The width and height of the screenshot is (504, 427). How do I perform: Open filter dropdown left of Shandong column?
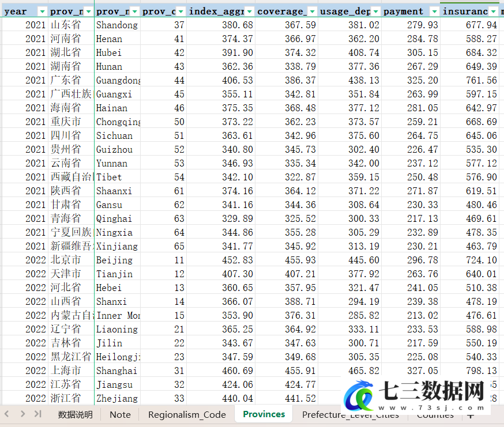[88, 12]
